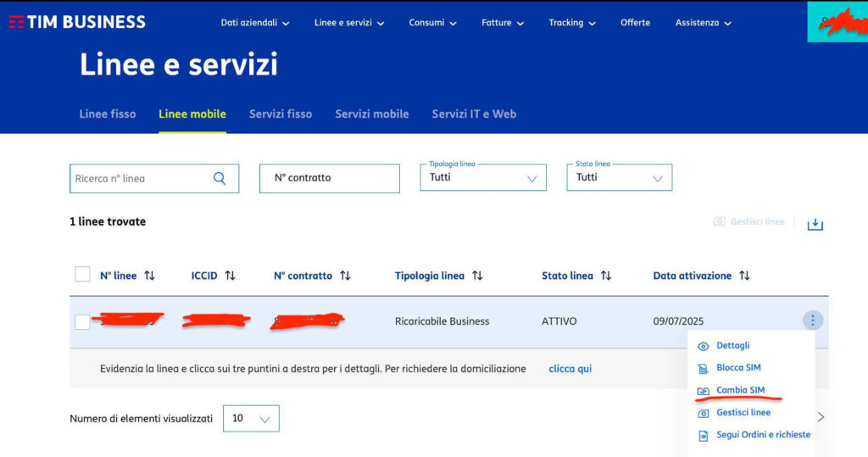Image resolution: width=868 pixels, height=457 pixels.
Task: Expand the Consumi menu
Action: [432, 23]
